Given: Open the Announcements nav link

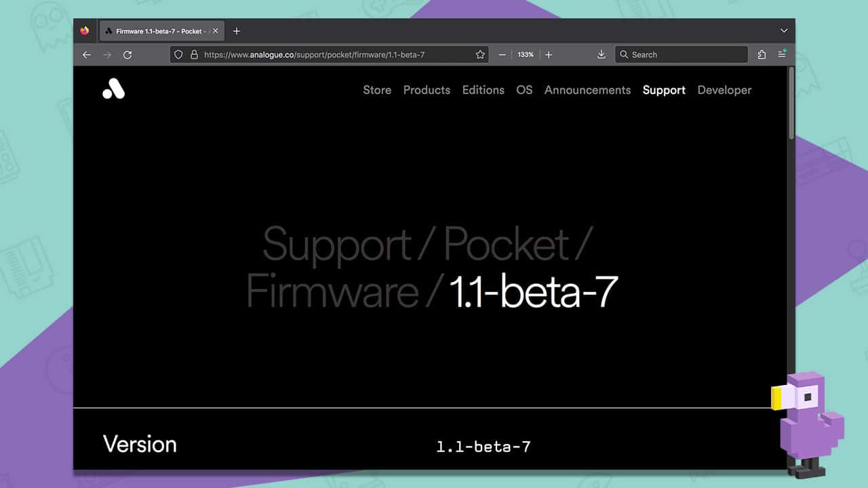Looking at the screenshot, I should pos(587,90).
